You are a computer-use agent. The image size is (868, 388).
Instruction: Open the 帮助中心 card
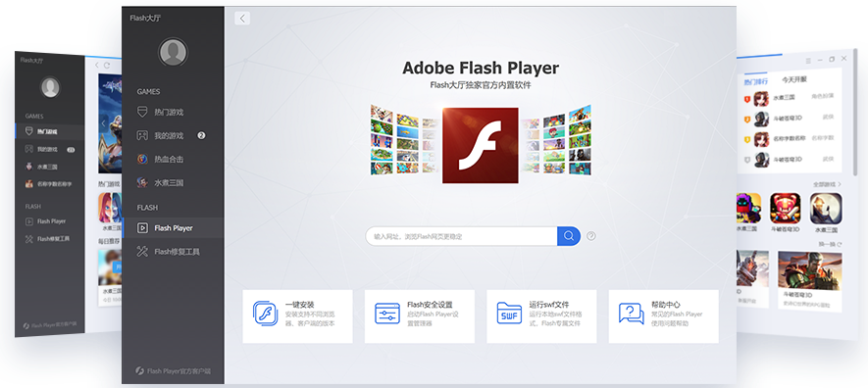click(664, 316)
